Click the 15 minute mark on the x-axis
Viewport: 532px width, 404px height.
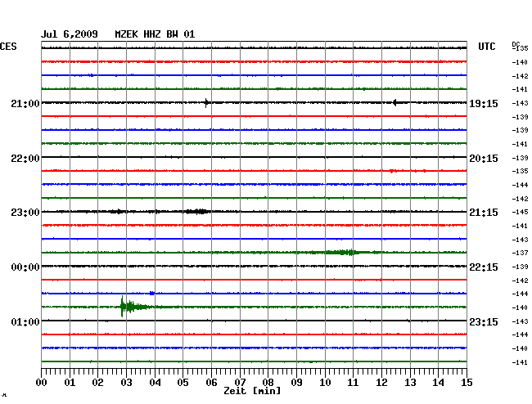click(x=466, y=382)
